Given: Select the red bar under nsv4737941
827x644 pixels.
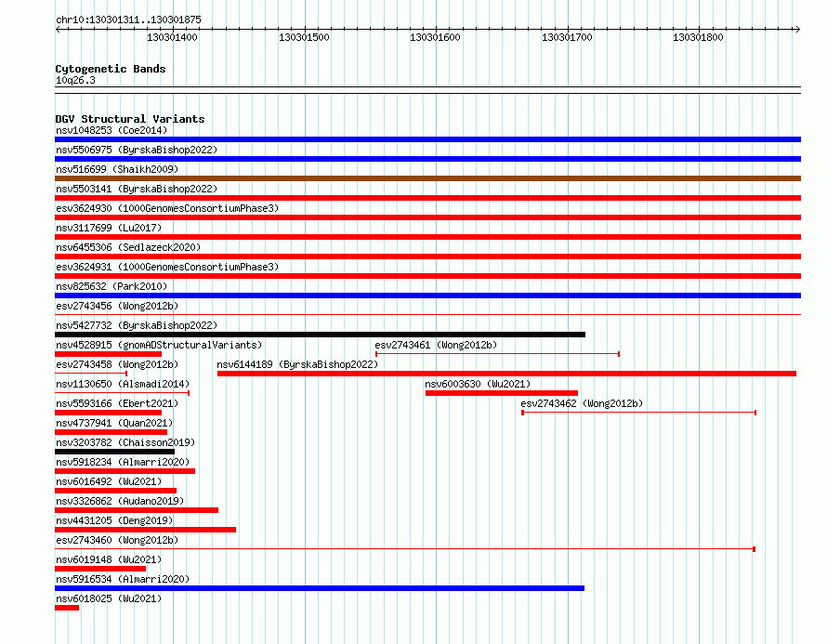Looking at the screenshot, I should tap(111, 432).
